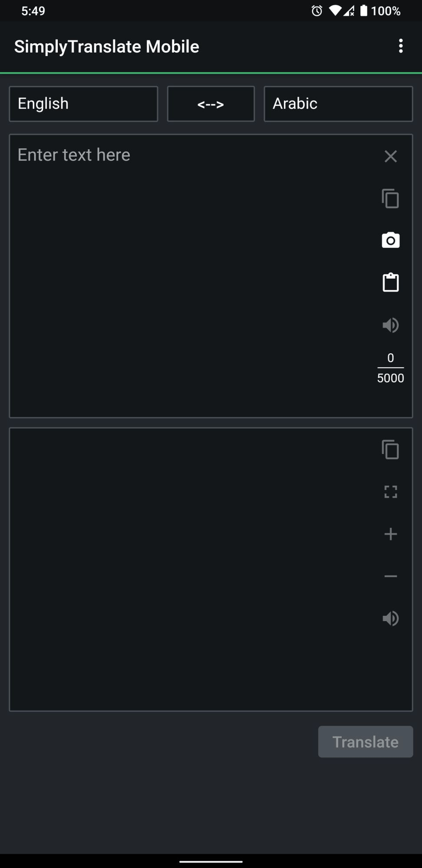Paste text from the clipboard
Screen dimensions: 422x868
pos(390,282)
